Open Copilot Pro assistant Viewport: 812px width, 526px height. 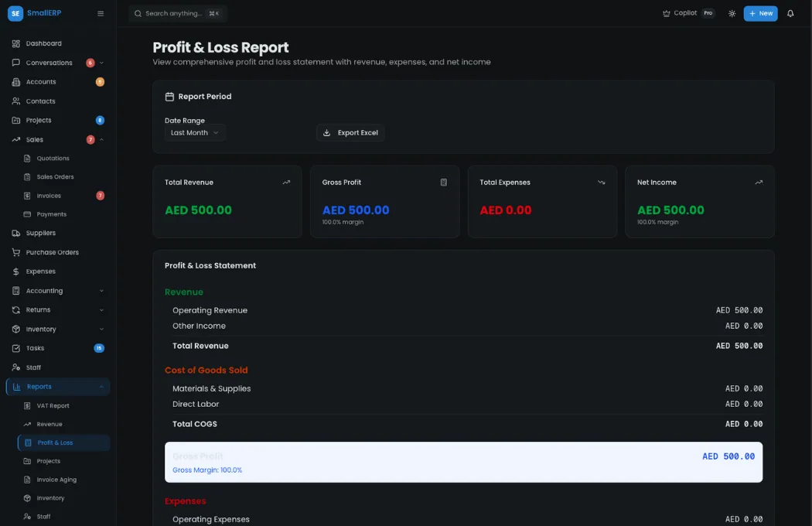pos(689,13)
